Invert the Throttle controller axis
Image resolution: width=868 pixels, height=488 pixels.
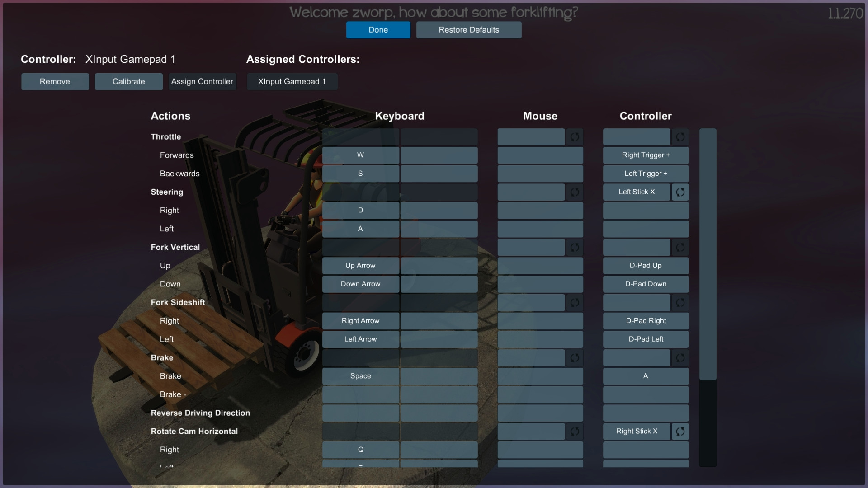click(x=680, y=137)
